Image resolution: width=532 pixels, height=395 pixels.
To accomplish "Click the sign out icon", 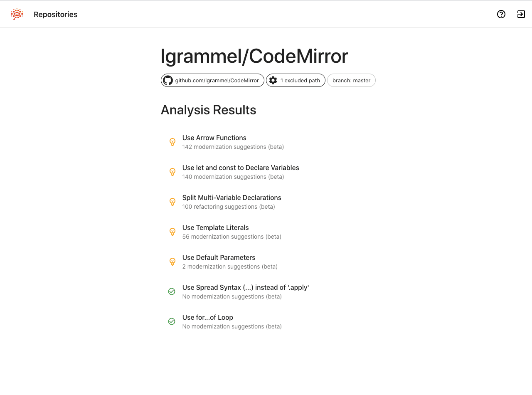I will [521, 14].
